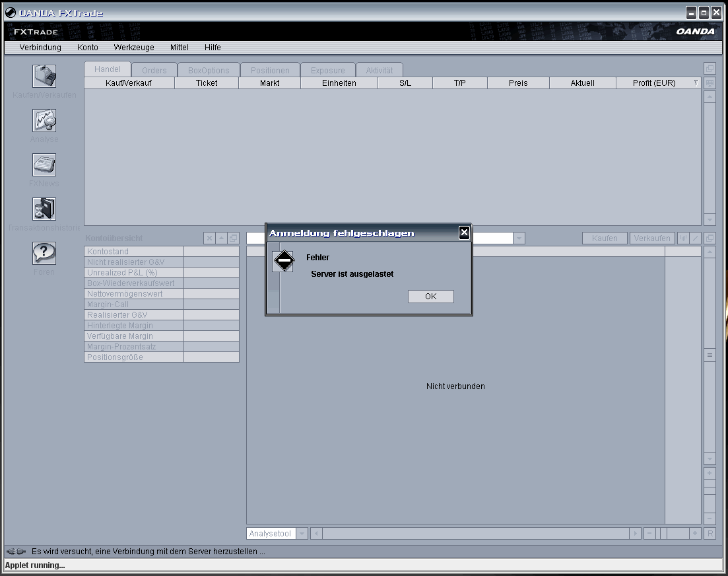The height and width of the screenshot is (576, 728).
Task: Click the sort arrow in Profit (EUR) header
Action: (696, 83)
